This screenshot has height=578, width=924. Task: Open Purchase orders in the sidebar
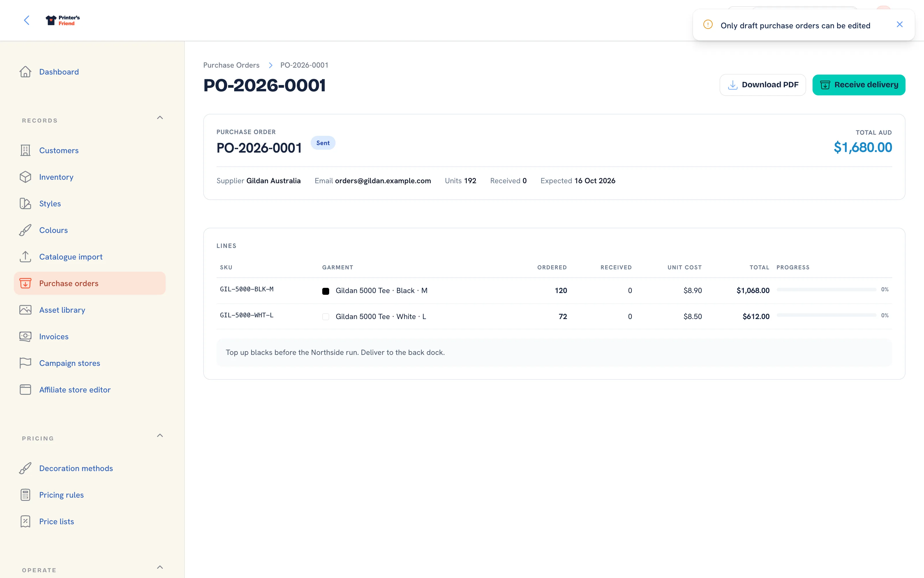tap(90, 283)
